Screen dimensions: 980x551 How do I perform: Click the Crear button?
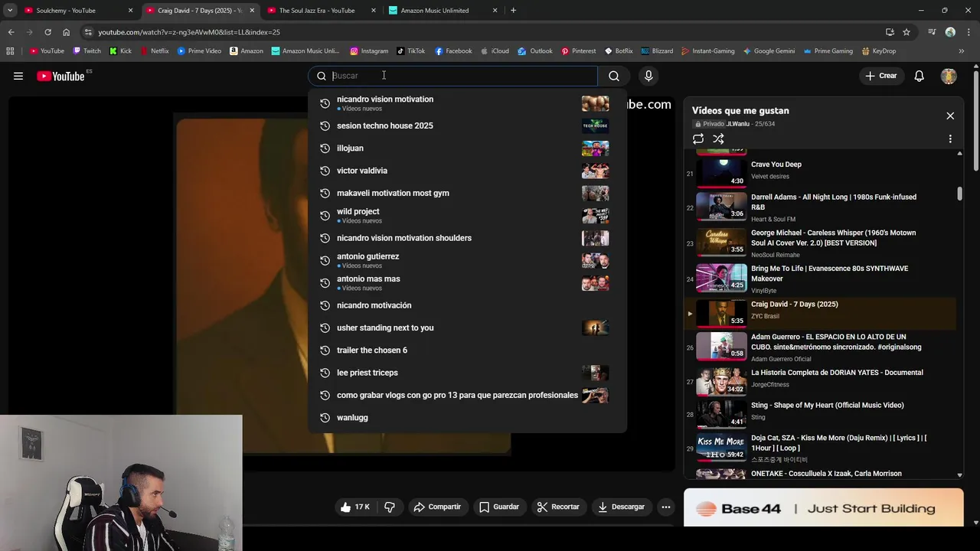pyautogui.click(x=880, y=76)
